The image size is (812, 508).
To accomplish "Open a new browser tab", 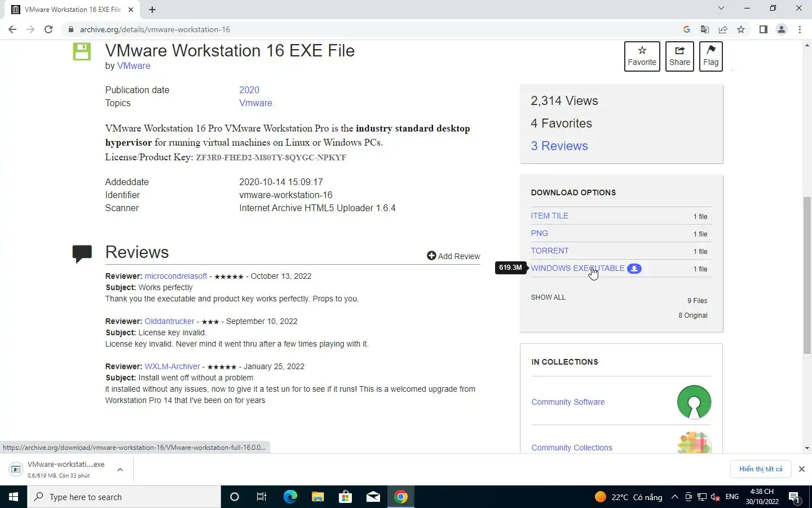I will [x=152, y=9].
